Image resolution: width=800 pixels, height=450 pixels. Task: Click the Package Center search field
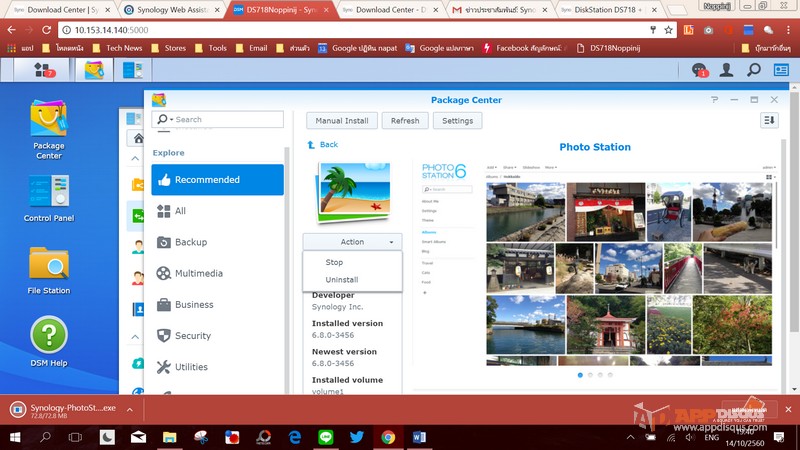[x=217, y=119]
